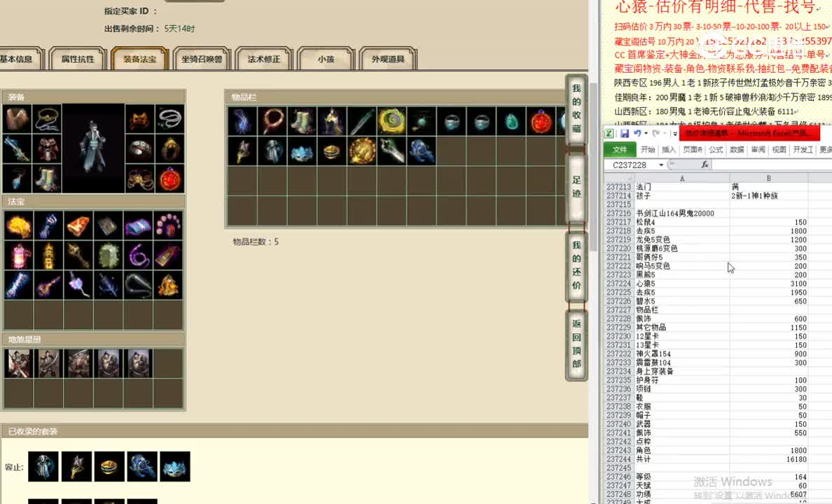Select the blue scroll treasure
The image size is (832, 504).
coord(18,286)
